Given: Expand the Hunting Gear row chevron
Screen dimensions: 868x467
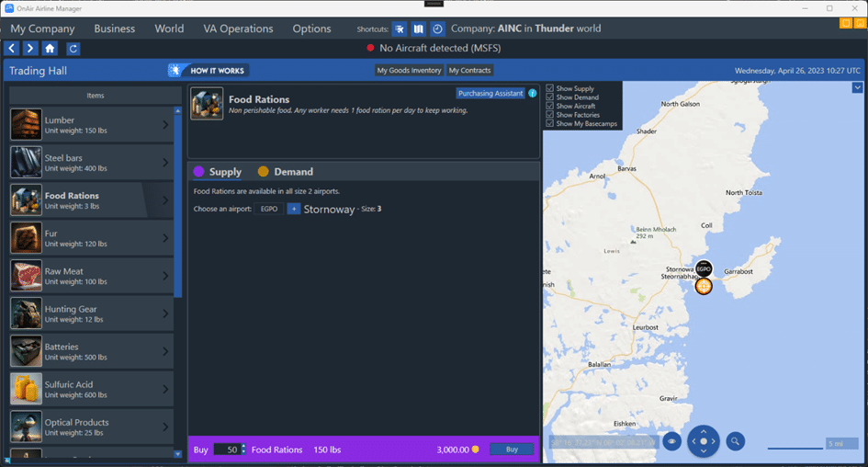Looking at the screenshot, I should 165,313.
